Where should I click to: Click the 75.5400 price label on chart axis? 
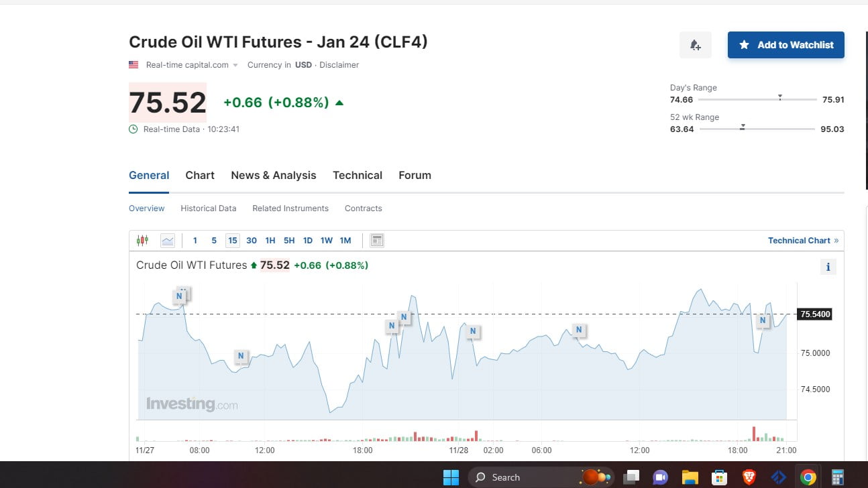815,314
